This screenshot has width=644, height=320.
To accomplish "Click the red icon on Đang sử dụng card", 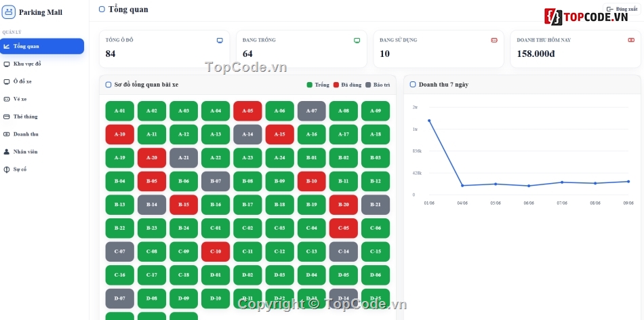I will (494, 40).
